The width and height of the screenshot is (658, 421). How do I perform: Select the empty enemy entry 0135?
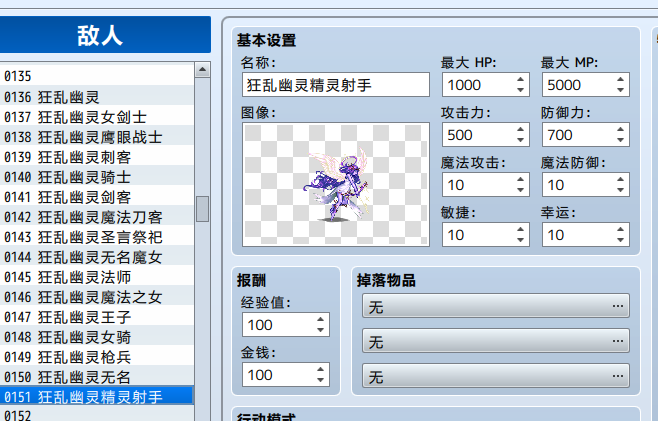(x=97, y=76)
